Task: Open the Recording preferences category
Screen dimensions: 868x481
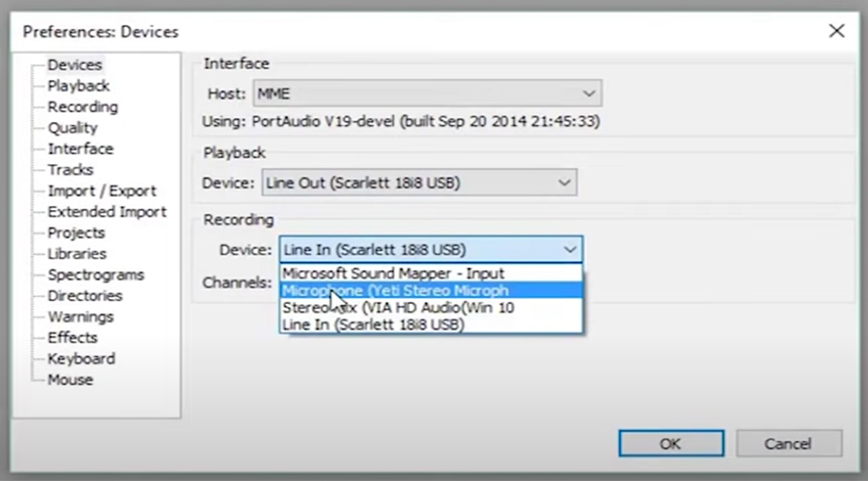Action: click(82, 107)
